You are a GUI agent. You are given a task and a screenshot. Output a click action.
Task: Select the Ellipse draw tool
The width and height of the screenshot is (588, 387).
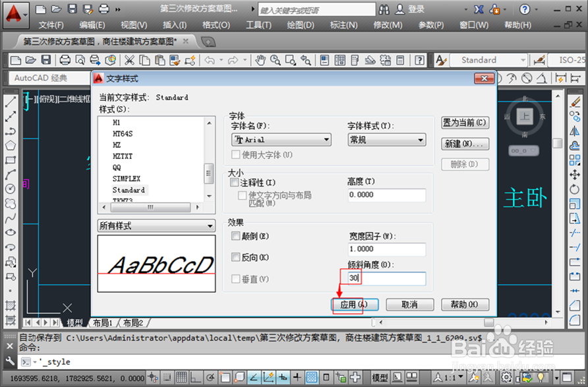click(x=11, y=233)
